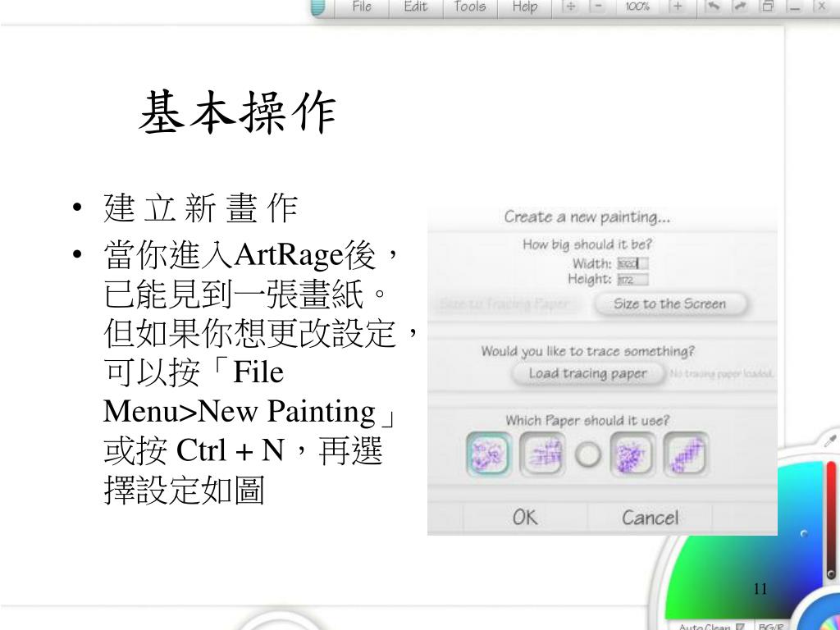840x630 pixels.
Task: Click the 100% zoom level display
Action: [x=637, y=7]
